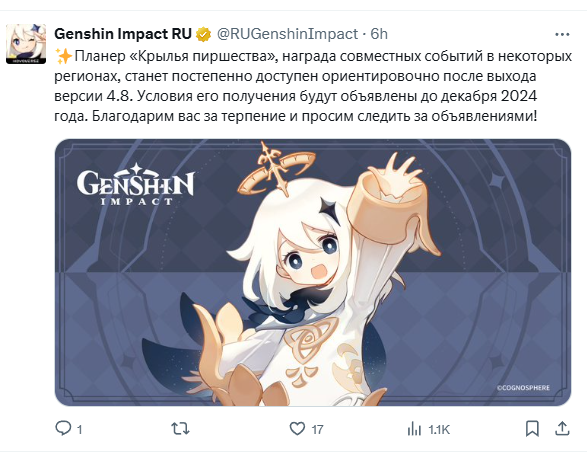Screen dimensions: 587x453
Task: Bookmark this tweet
Action: pos(532,429)
